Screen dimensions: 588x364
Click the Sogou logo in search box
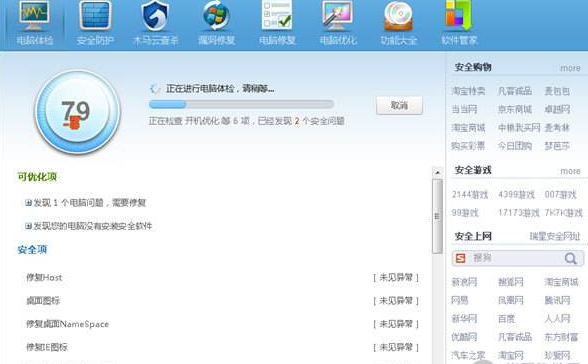tap(460, 258)
